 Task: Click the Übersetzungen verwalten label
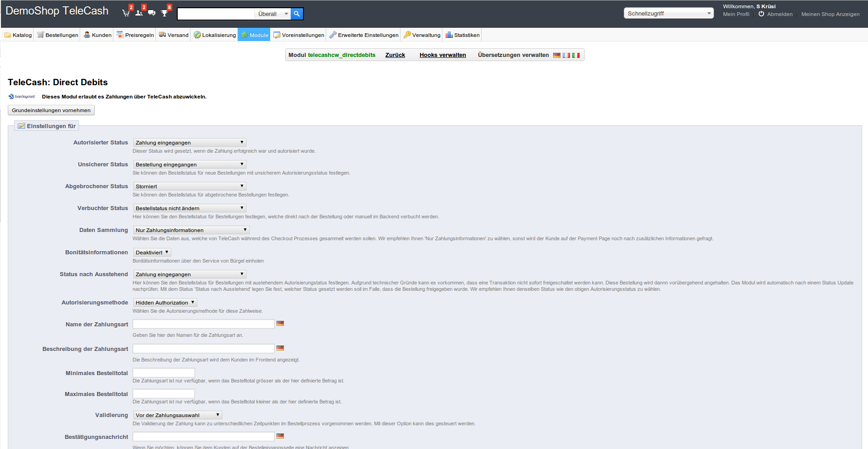(513, 55)
